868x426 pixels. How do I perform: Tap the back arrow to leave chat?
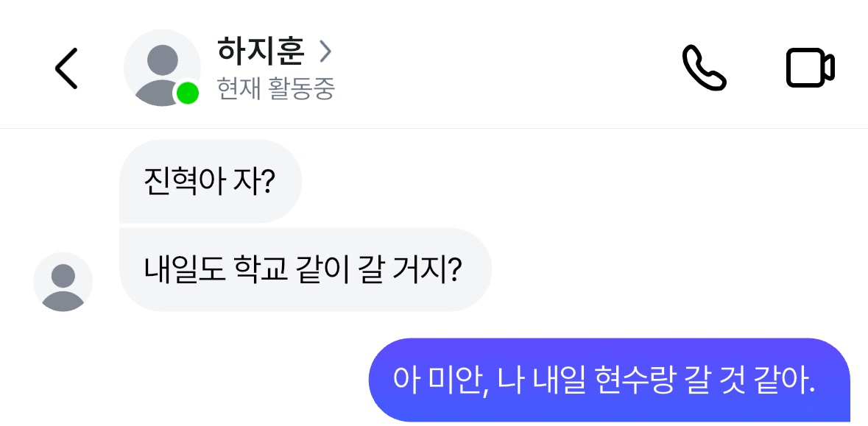(66, 68)
